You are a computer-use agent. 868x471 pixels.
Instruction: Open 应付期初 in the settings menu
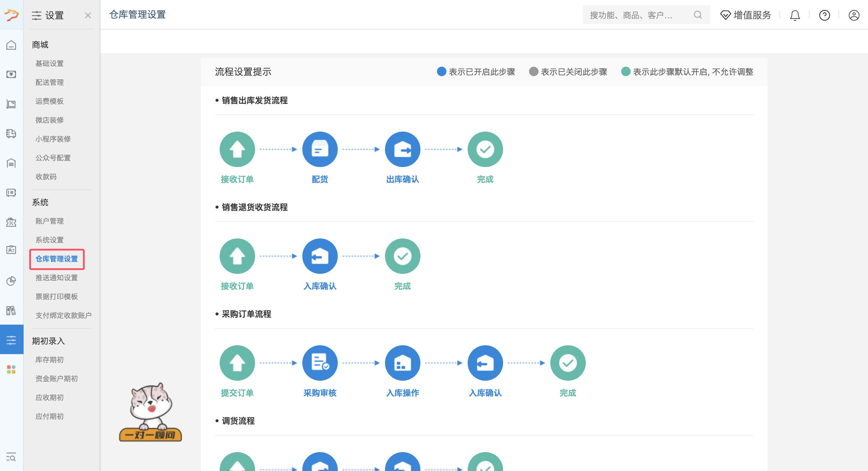50,416
